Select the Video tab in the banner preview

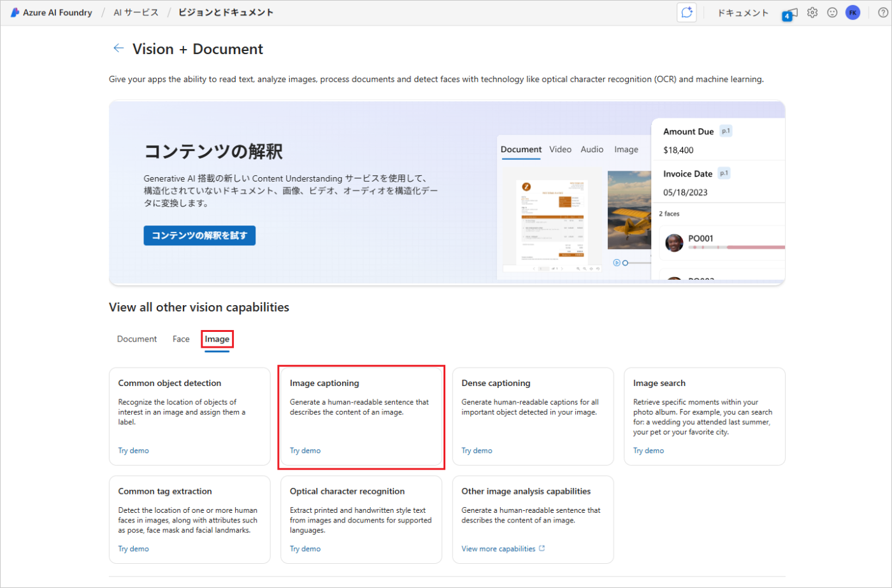pos(560,149)
